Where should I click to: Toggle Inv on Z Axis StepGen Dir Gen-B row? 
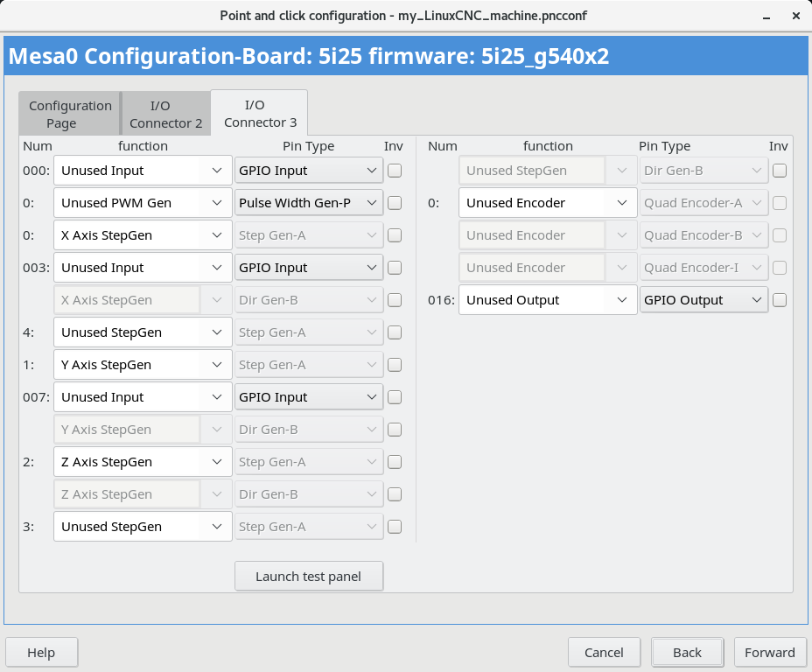(395, 493)
